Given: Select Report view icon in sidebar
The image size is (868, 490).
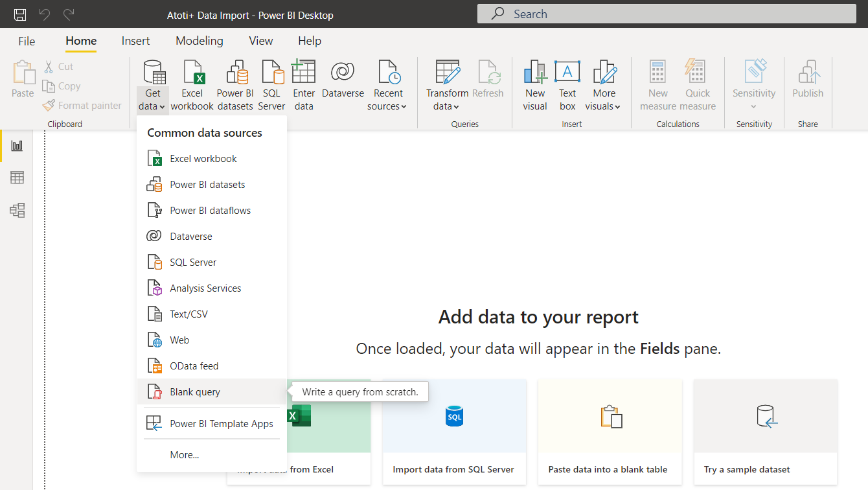Looking at the screenshot, I should 17,146.
